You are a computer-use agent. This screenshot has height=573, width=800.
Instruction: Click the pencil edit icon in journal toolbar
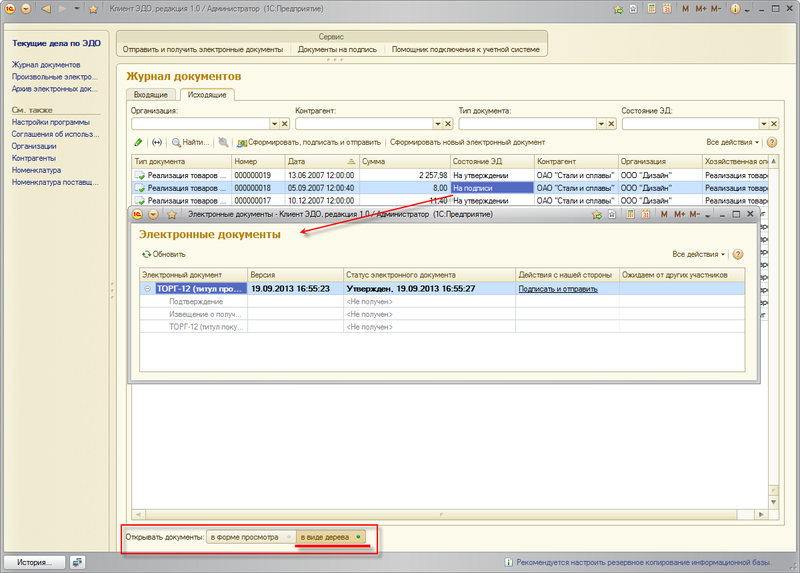point(138,143)
